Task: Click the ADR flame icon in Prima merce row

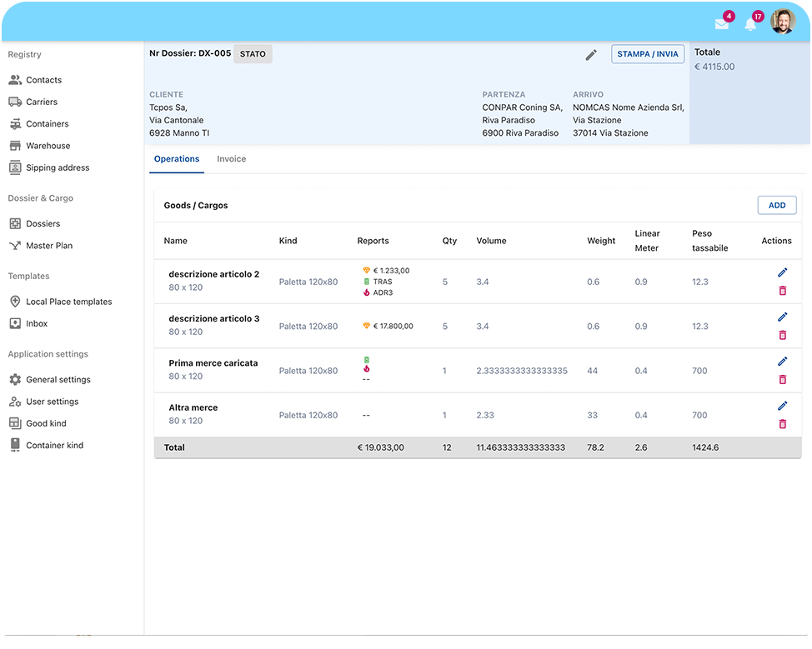Action: pyautogui.click(x=367, y=369)
